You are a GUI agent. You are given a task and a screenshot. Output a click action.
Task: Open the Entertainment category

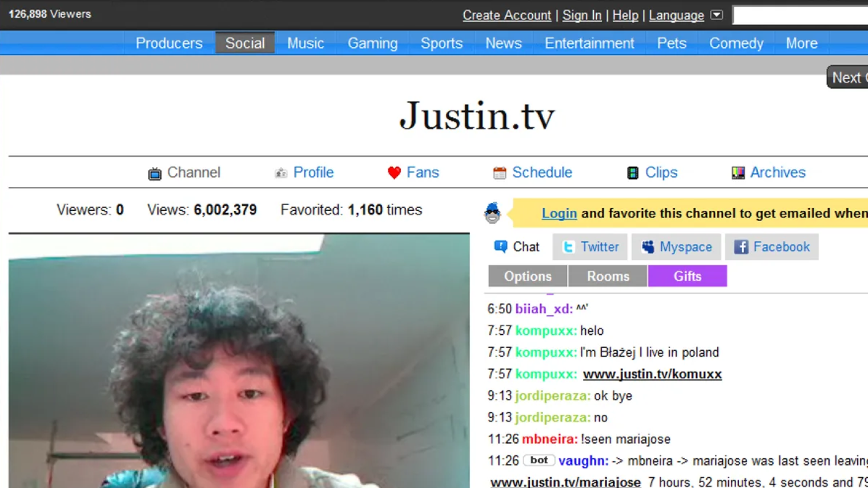(x=589, y=43)
